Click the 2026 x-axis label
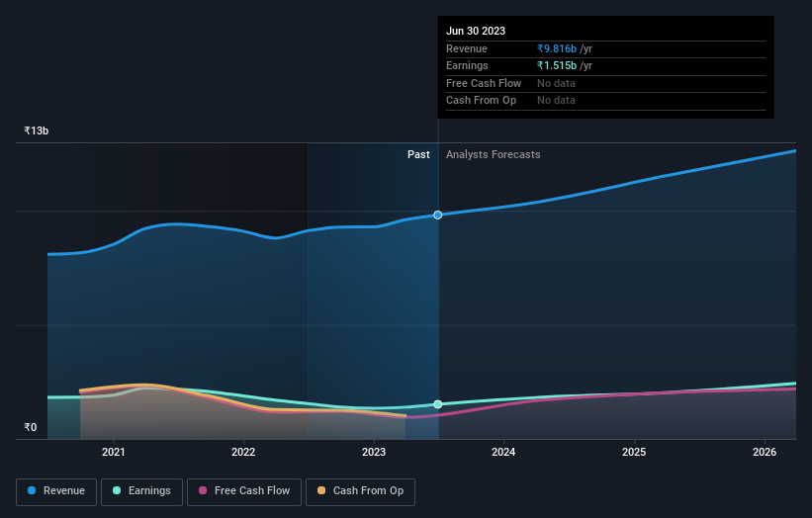Image resolution: width=812 pixels, height=518 pixels. tap(765, 453)
